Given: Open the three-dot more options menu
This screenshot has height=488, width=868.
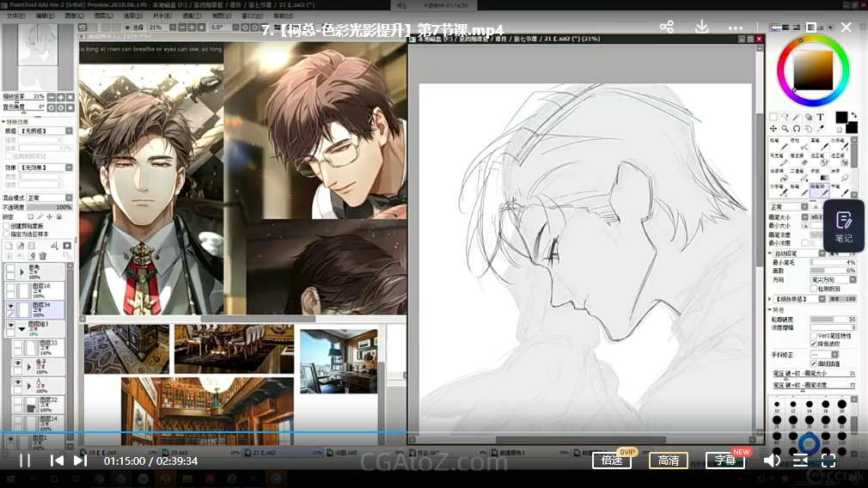Looking at the screenshot, I should (x=736, y=27).
